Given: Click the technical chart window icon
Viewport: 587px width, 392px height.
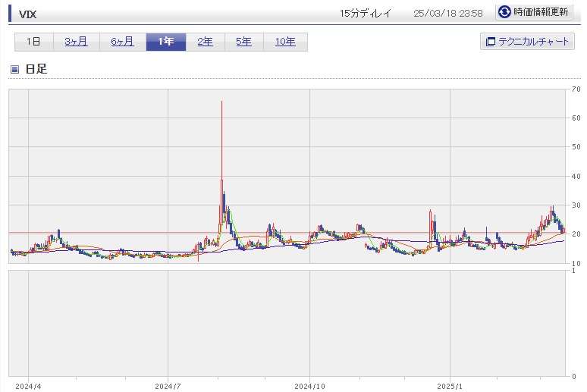Looking at the screenshot, I should 490,42.
